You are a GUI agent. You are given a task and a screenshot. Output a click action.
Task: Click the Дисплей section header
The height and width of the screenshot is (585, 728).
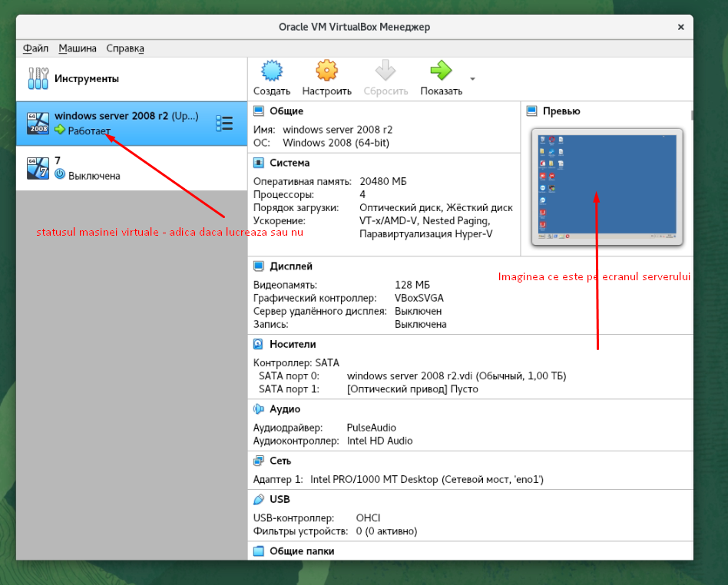tap(290, 266)
